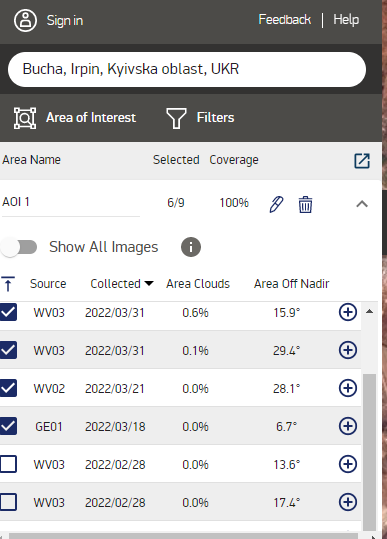Click the plus icon for the WV02 row
This screenshot has height=539, width=387.
[348, 388]
